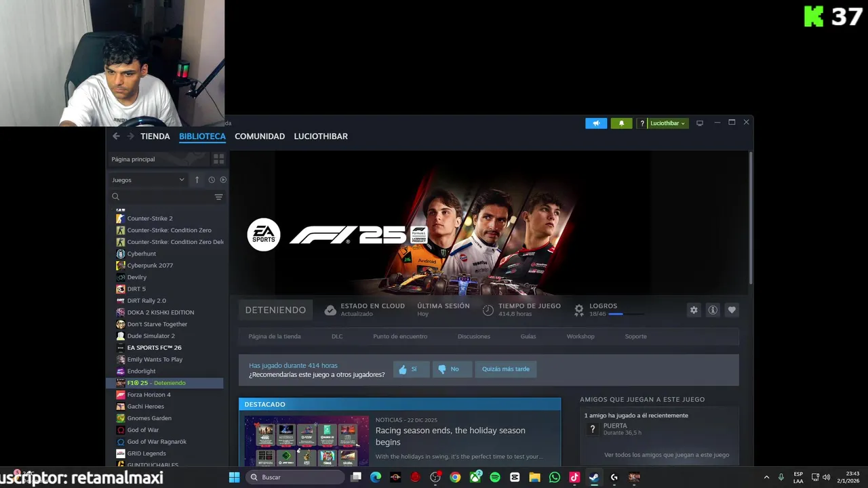Expand the Juegos filter dropdown
868x488 pixels.
click(x=148, y=180)
